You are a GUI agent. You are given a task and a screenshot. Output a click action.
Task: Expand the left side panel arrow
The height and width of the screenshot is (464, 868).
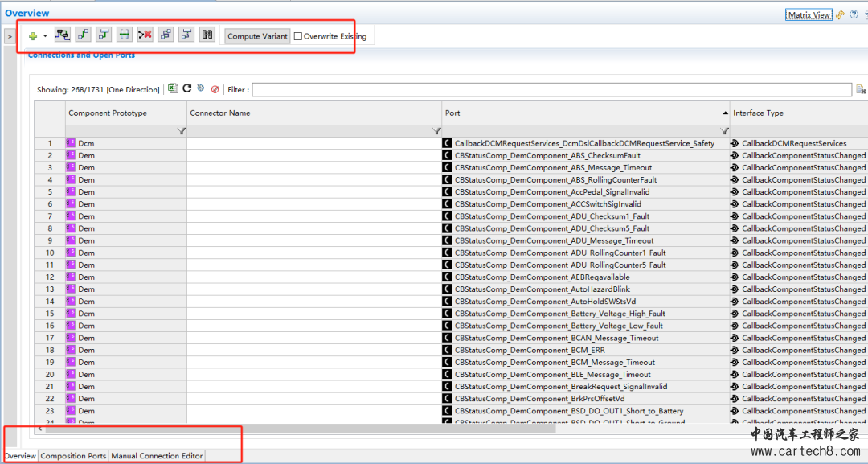[x=10, y=36]
